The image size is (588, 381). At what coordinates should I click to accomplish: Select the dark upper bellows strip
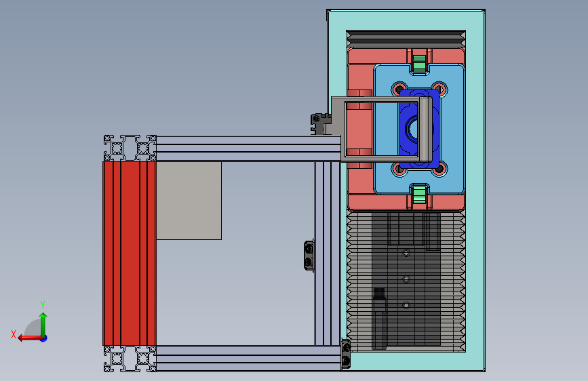pos(406,38)
